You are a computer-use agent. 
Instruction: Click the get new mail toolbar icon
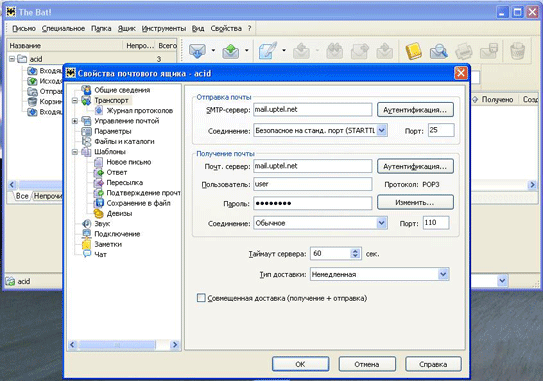pyautogui.click(x=197, y=51)
